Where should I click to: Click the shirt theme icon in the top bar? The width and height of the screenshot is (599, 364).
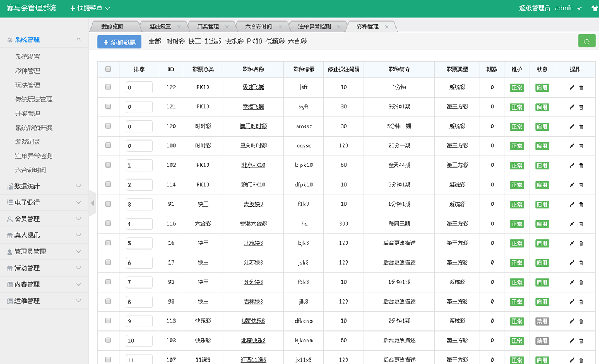click(x=595, y=8)
